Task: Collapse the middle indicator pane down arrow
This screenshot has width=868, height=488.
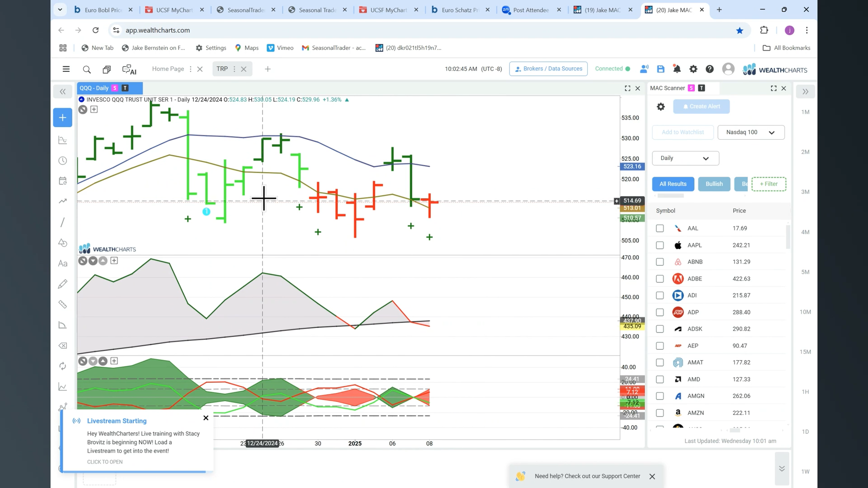Action: [x=93, y=261]
